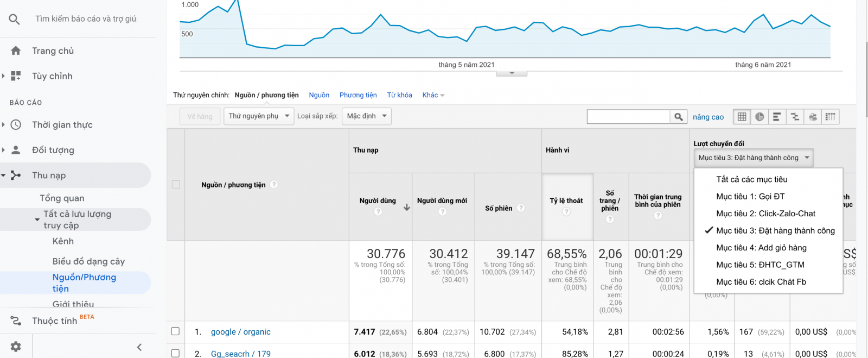Collapse Tất cả lưu lượng truy cập group

point(37,219)
